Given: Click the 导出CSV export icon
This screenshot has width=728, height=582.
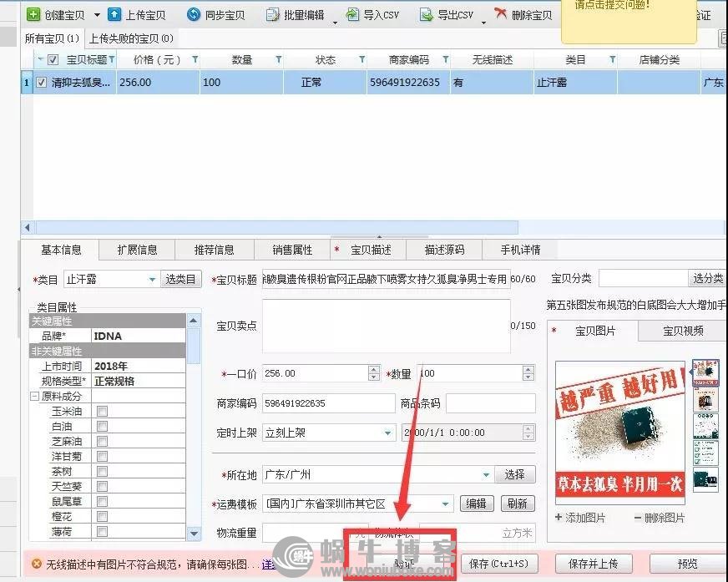Looking at the screenshot, I should pos(426,14).
